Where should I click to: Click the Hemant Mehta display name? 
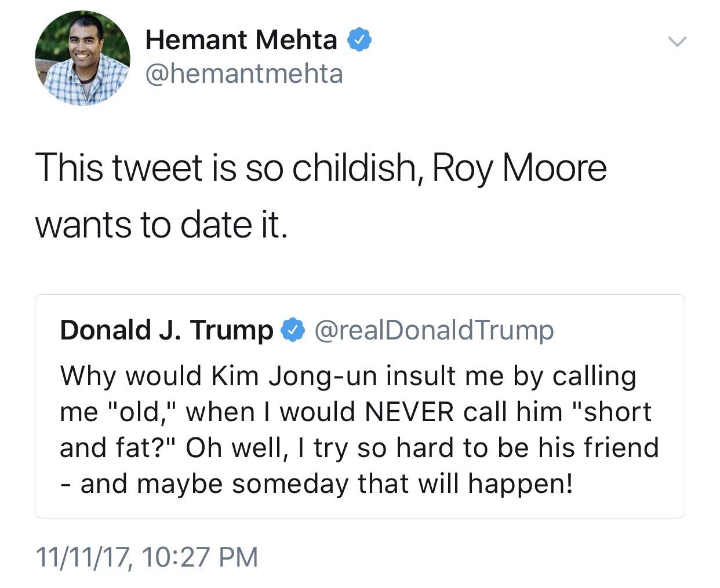241,40
